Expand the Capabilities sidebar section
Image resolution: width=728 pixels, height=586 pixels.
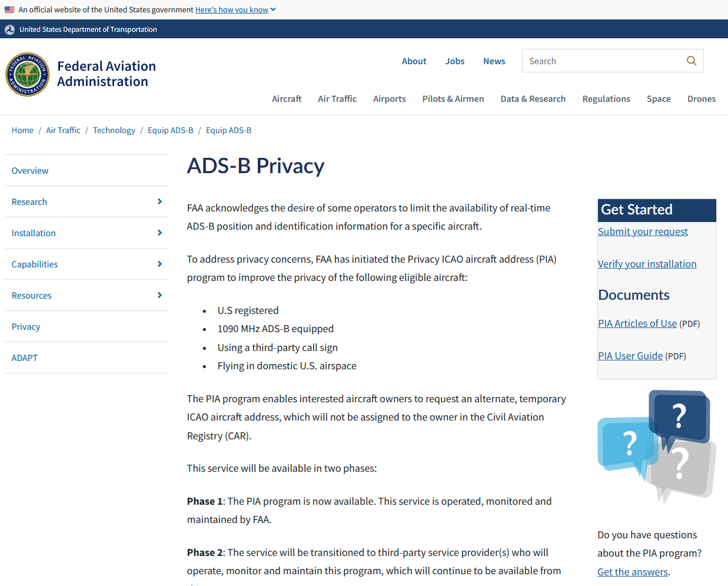coord(159,264)
